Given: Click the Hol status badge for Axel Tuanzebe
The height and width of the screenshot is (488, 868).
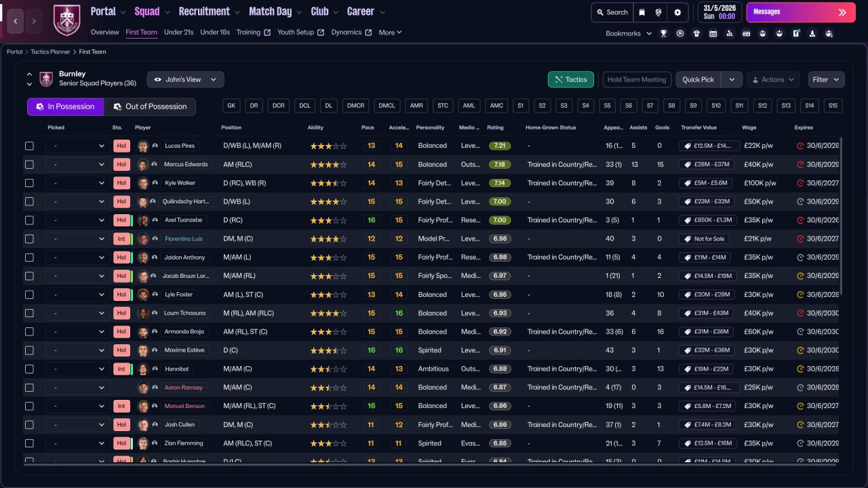Looking at the screenshot, I should 121,220.
